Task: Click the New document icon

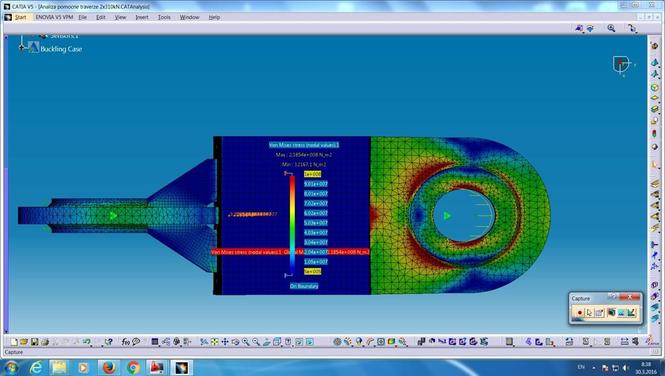Action: pyautogui.click(x=14, y=342)
